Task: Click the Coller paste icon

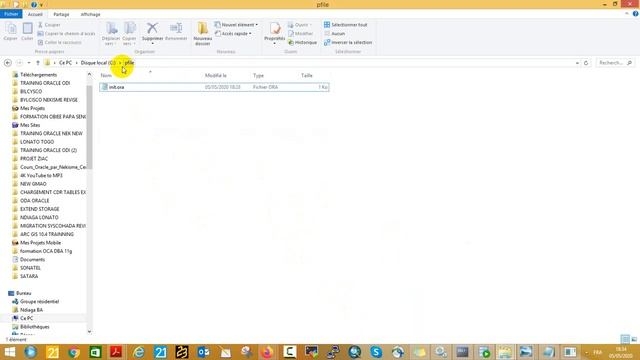Action: point(27,31)
